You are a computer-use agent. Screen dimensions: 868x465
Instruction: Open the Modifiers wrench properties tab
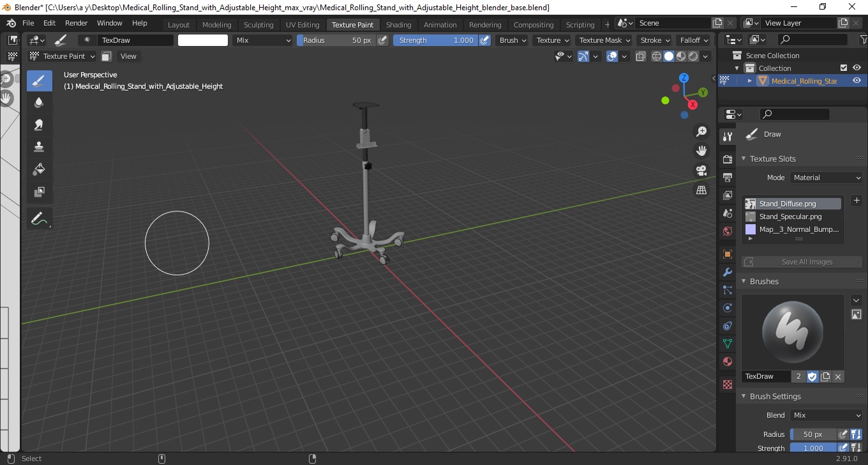pyautogui.click(x=727, y=272)
